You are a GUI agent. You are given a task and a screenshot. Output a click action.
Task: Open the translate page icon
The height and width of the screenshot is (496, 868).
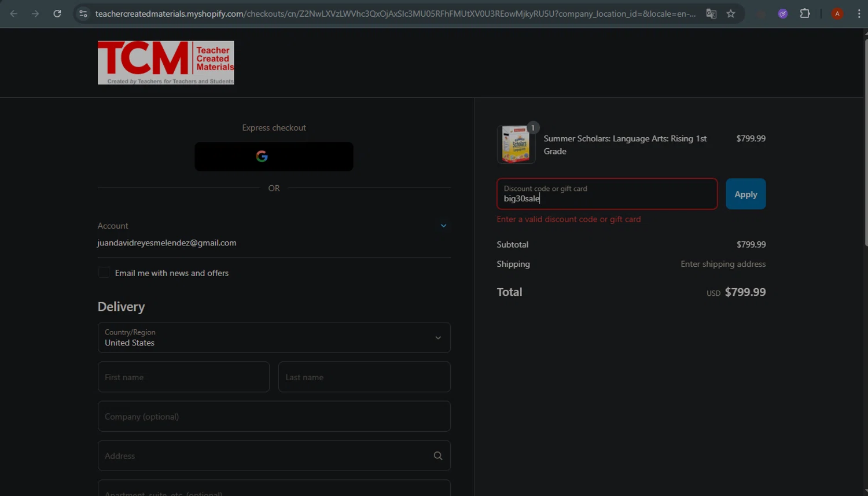711,13
